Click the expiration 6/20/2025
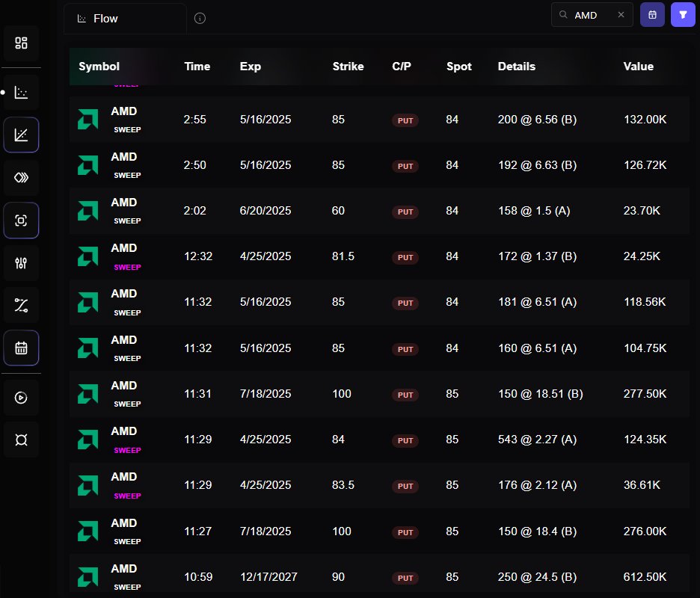Screen dimensions: 700x598 click(265, 211)
